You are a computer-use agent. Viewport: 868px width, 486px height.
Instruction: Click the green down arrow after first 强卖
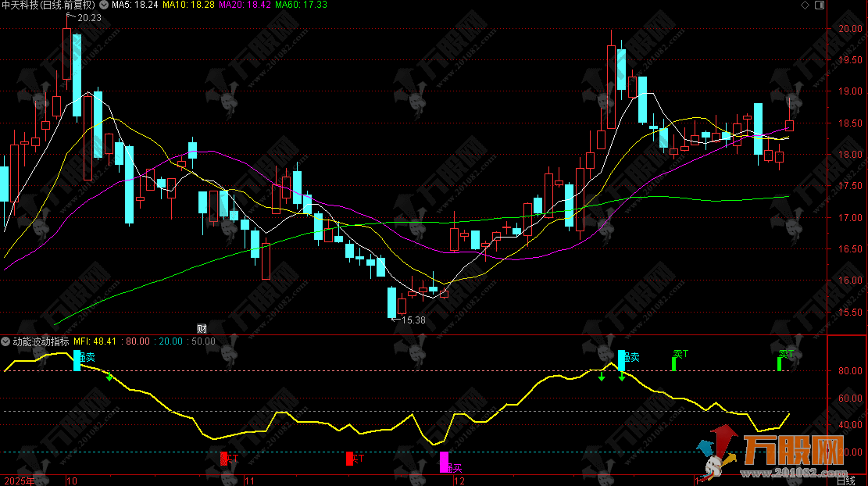[109, 377]
